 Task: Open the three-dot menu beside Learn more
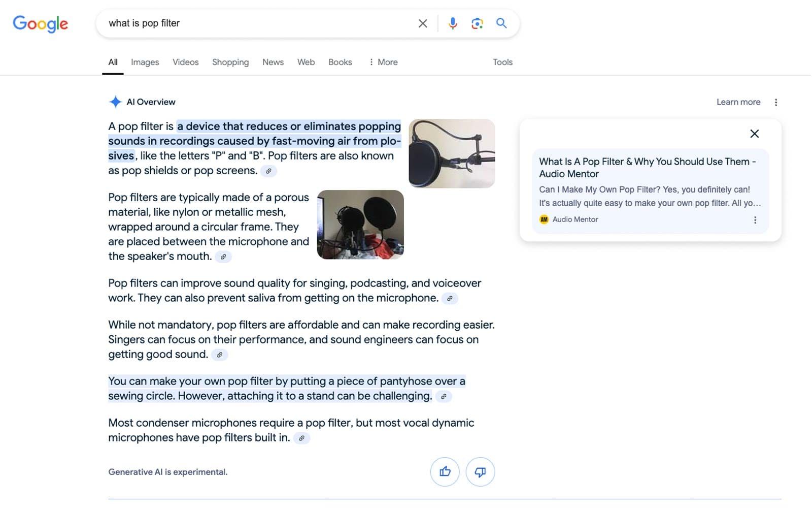776,102
